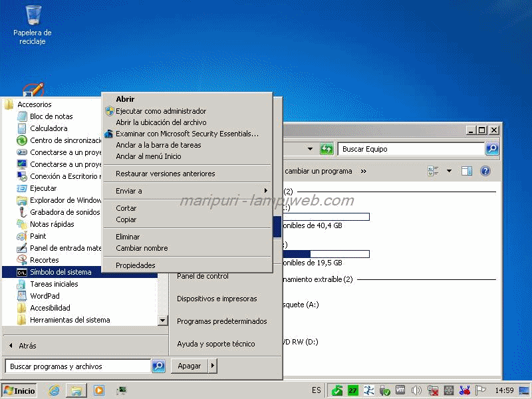Open Programas predeterminados
The image size is (532, 399).
click(x=222, y=321)
